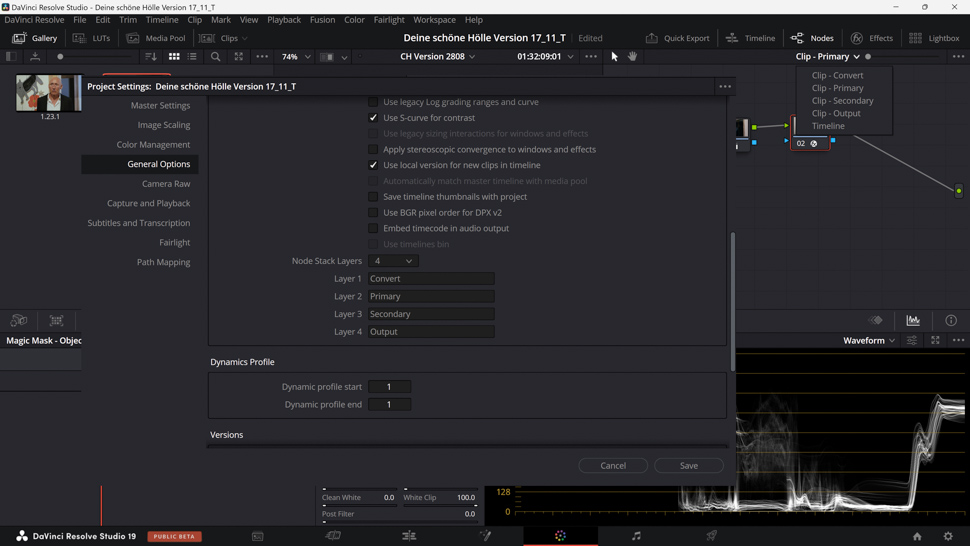Open the timecode 01:32:09:01 dropdown
970x546 pixels.
pos(544,56)
